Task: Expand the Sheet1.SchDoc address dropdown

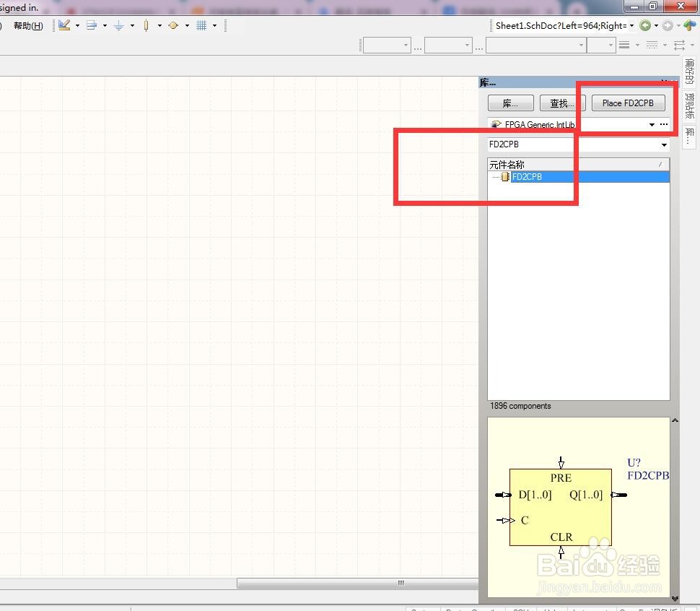Action: coord(631,25)
